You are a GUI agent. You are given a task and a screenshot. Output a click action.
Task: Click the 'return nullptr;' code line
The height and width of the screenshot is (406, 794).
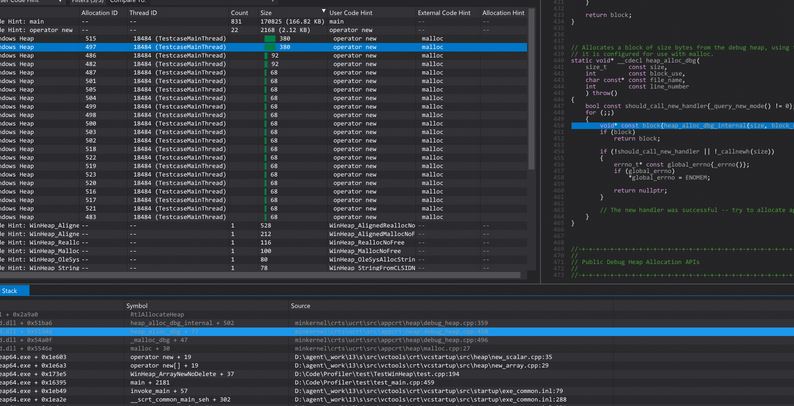(640, 191)
